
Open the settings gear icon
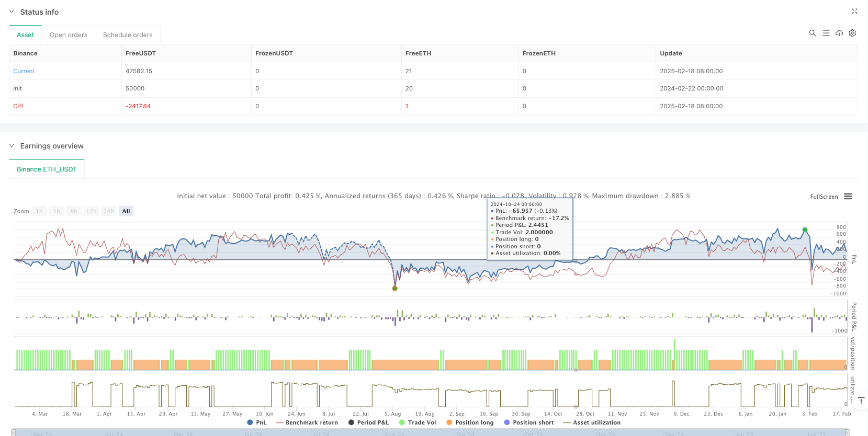[852, 33]
